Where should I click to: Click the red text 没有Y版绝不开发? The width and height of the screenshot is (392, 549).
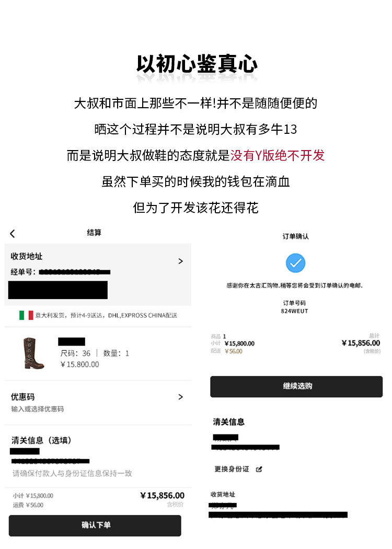[x=278, y=155]
